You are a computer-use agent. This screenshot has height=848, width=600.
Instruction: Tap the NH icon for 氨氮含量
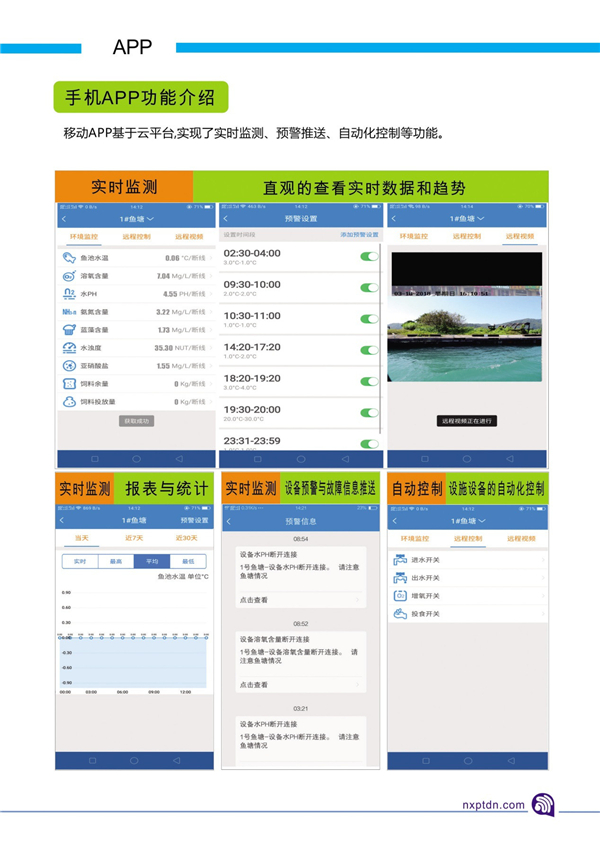[x=69, y=312]
